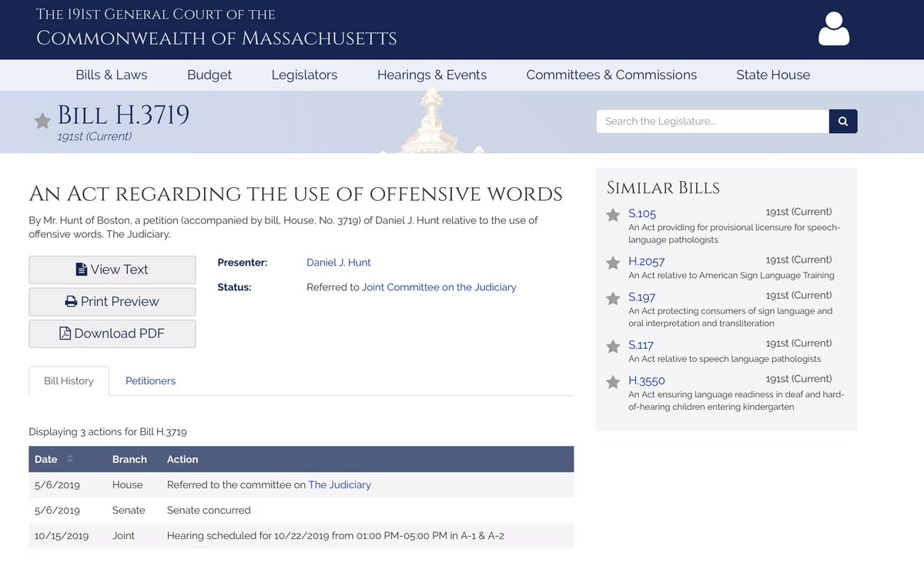Click the '191st (Current)' subtitle under Bill H.3719

(x=94, y=137)
